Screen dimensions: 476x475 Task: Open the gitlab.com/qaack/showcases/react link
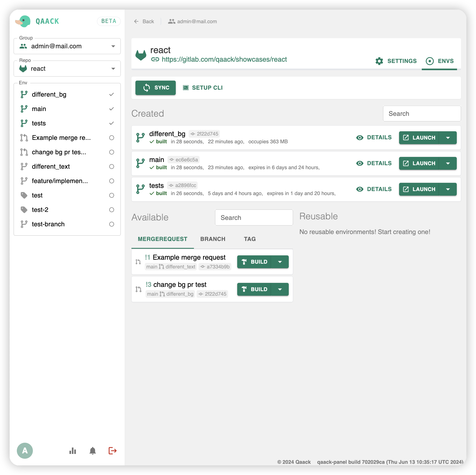tap(224, 59)
